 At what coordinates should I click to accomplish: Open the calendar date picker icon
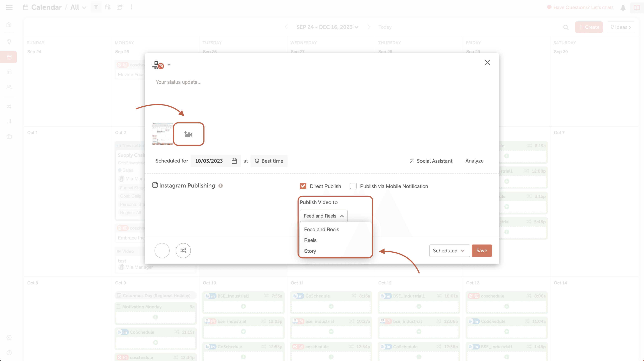click(234, 161)
